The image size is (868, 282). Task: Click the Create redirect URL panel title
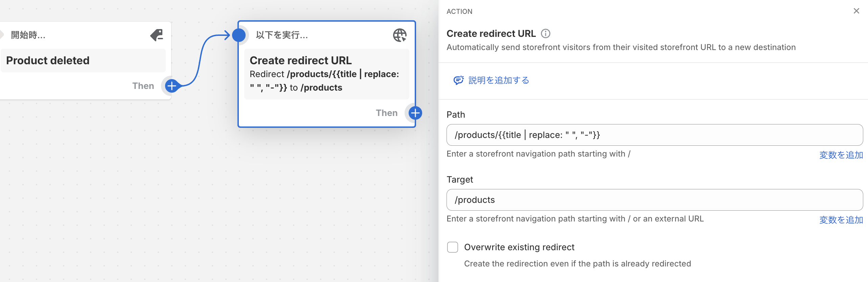point(491,33)
